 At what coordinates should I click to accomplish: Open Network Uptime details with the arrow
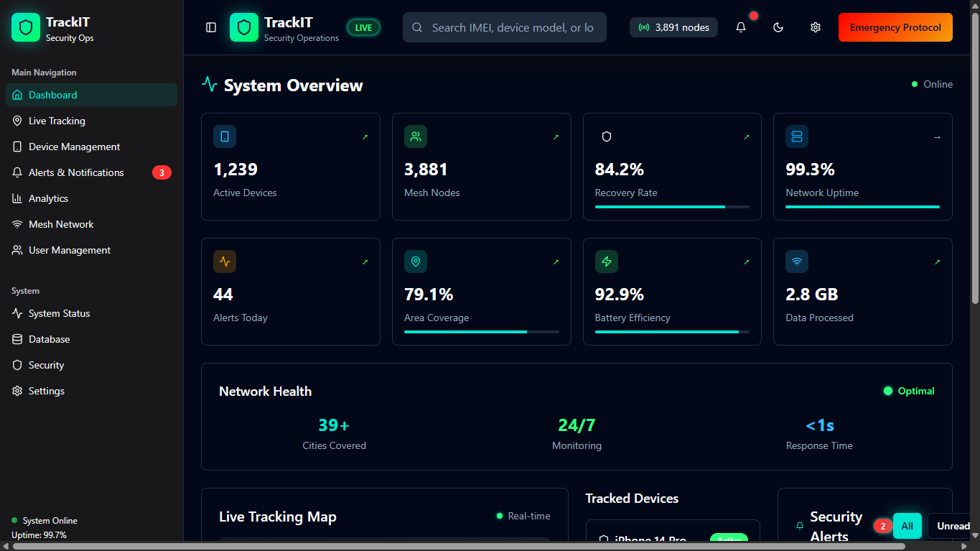tap(937, 136)
